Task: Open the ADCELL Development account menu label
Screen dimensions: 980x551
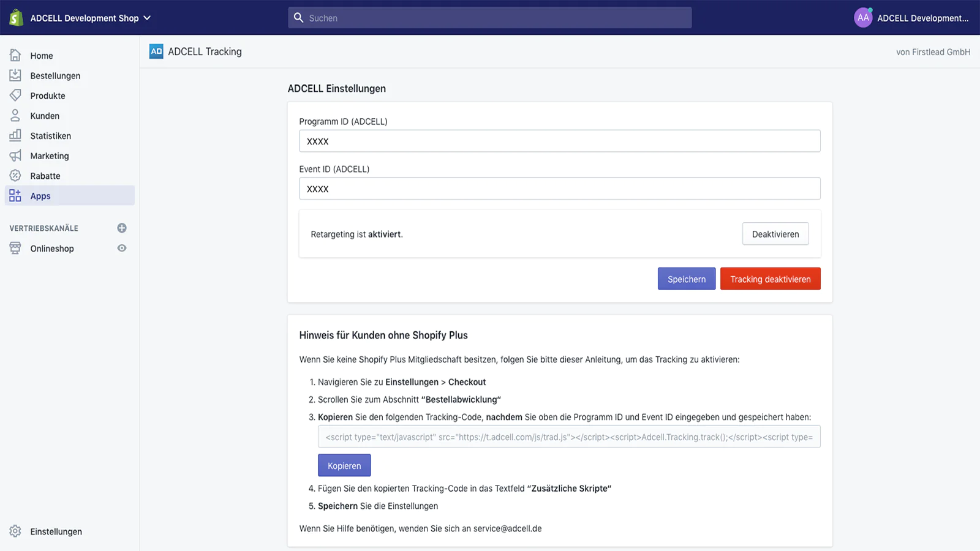Action: (x=922, y=18)
